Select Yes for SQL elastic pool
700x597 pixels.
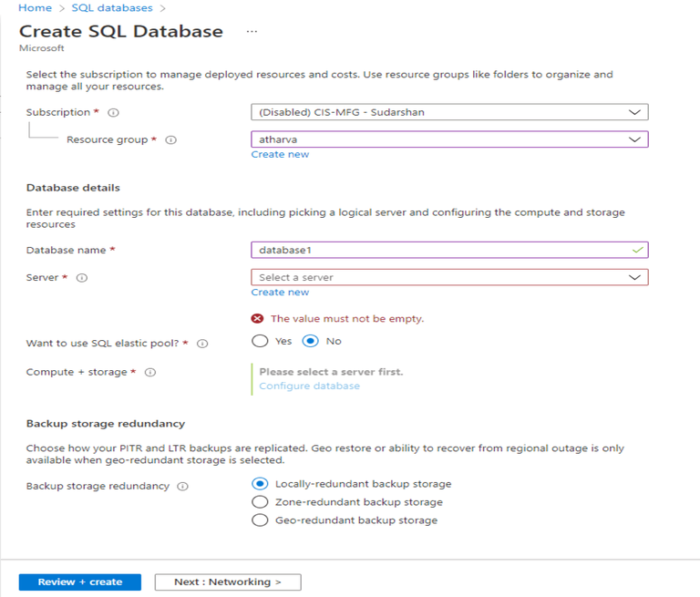pos(260,341)
